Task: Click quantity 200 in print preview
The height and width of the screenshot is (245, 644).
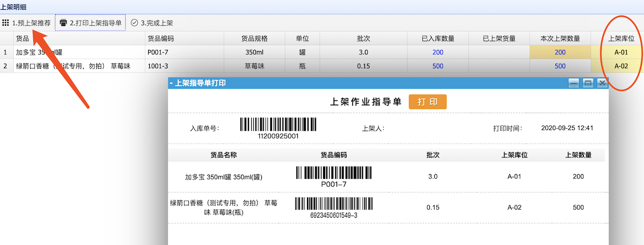Action: 579,176
